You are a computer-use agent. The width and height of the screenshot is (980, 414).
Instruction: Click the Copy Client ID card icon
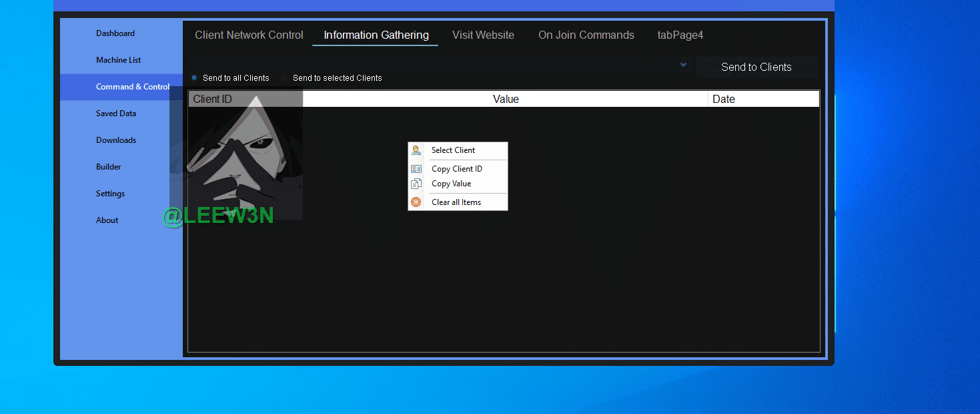click(416, 169)
